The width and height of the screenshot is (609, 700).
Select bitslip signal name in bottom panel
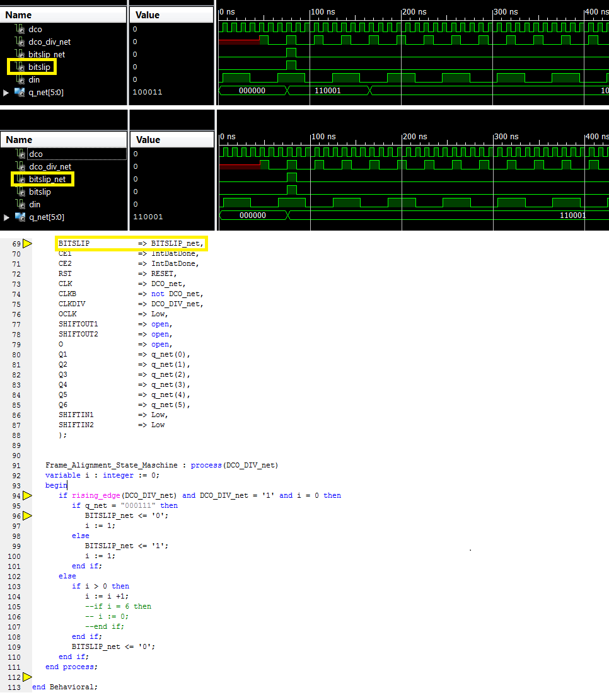tap(40, 192)
